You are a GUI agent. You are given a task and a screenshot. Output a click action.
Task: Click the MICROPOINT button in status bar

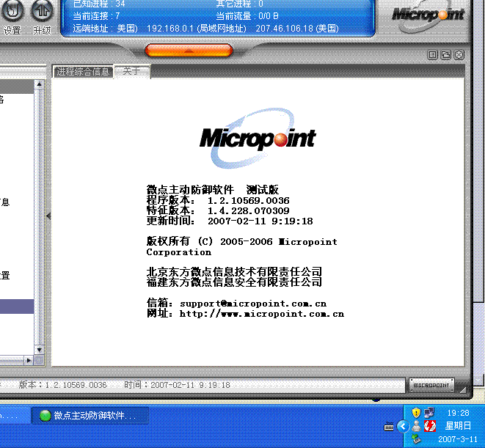coord(431,385)
